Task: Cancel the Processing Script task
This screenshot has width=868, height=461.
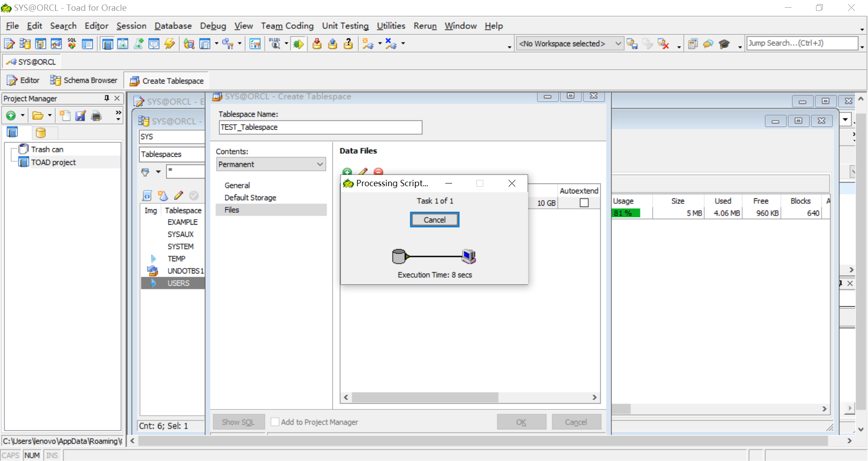Action: pos(434,220)
